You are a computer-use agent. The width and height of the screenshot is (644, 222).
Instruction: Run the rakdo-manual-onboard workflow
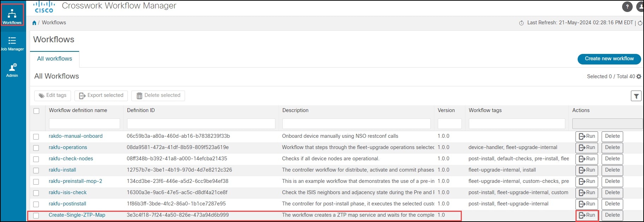(587, 136)
